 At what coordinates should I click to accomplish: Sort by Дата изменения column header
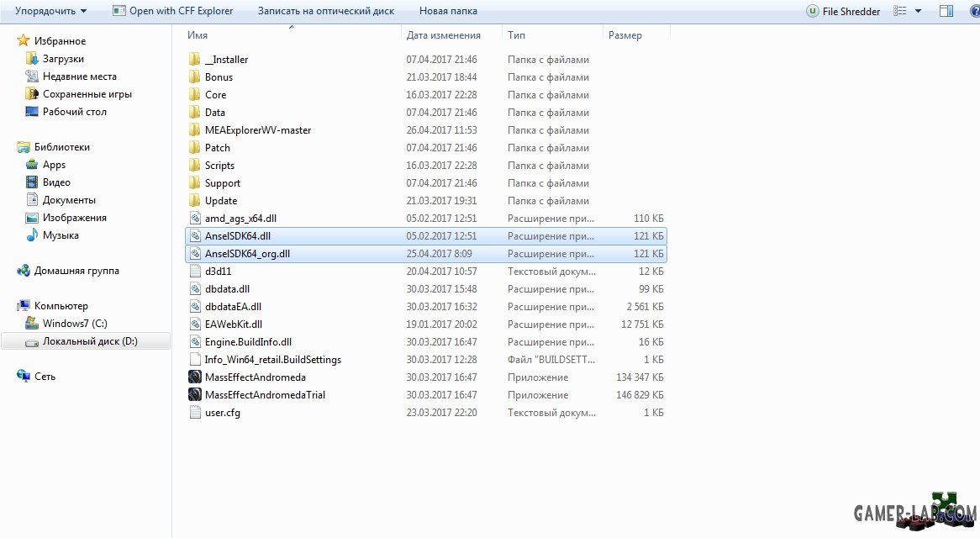(x=443, y=35)
